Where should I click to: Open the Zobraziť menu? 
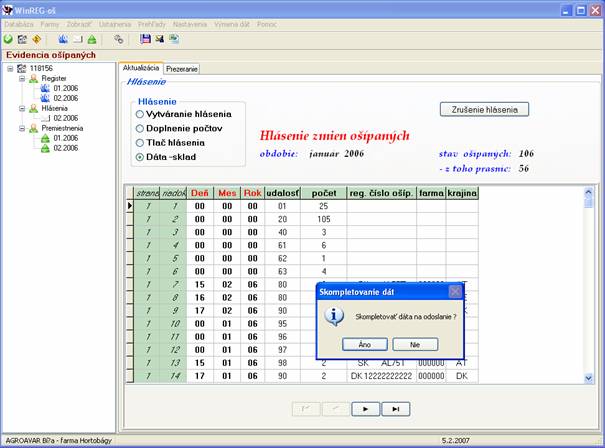pos(79,24)
